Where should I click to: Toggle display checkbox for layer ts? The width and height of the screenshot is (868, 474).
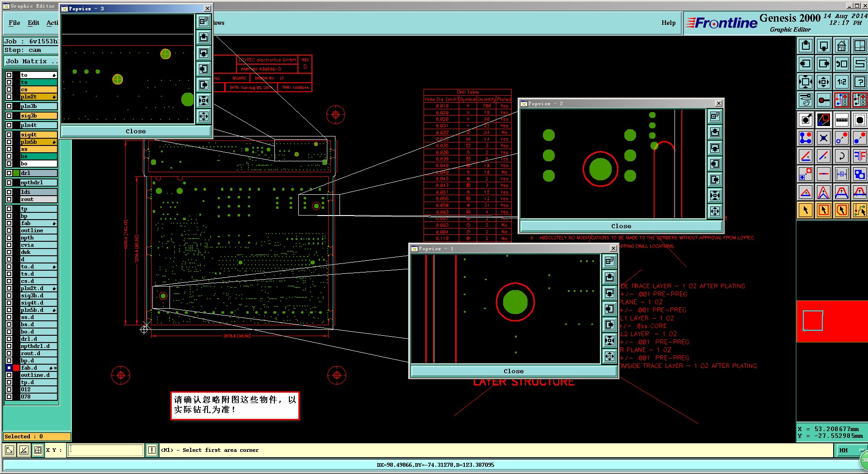[9, 82]
